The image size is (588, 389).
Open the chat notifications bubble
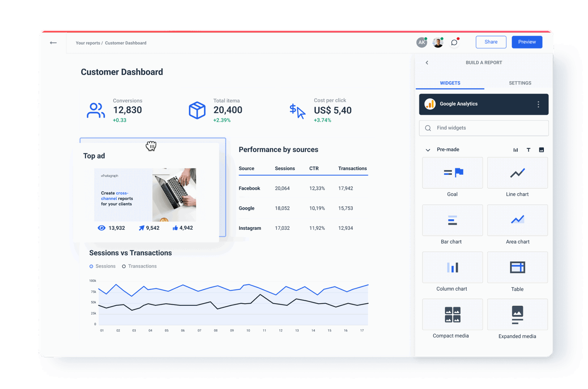(x=454, y=42)
